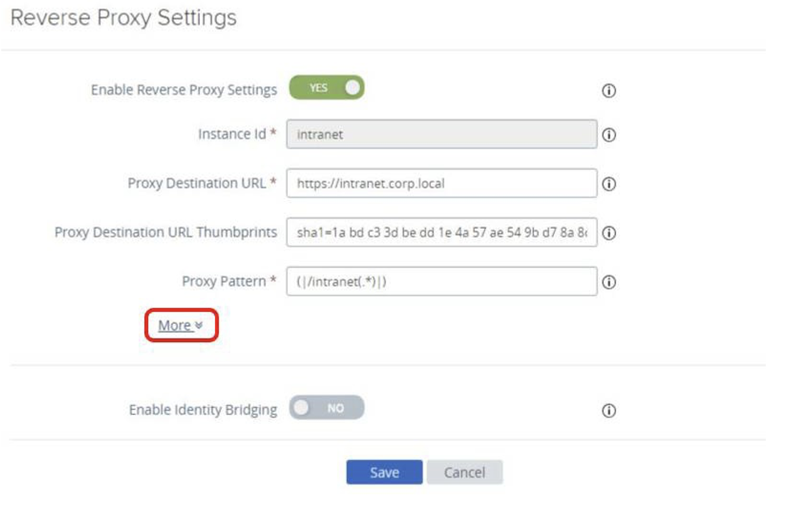Enable the Identity Bridging toggle
The height and width of the screenshot is (513, 812).
(x=326, y=408)
